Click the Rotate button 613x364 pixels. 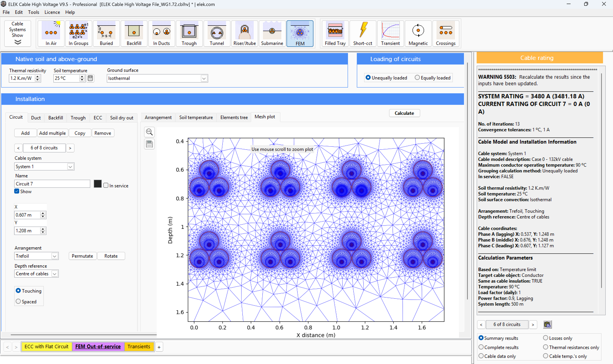111,256
